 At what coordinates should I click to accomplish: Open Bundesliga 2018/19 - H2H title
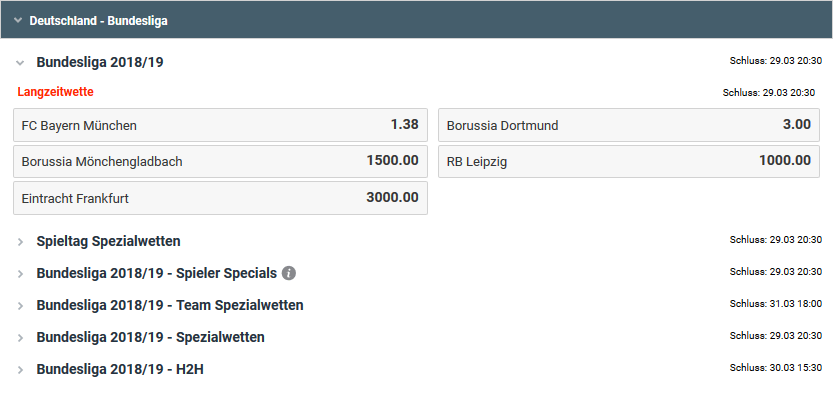120,369
